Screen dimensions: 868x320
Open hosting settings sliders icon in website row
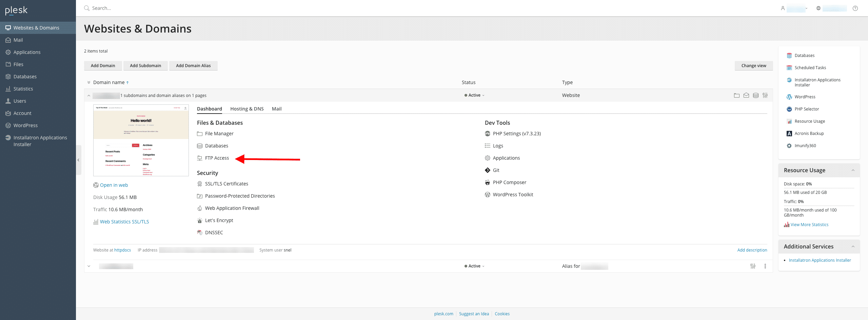pos(765,96)
